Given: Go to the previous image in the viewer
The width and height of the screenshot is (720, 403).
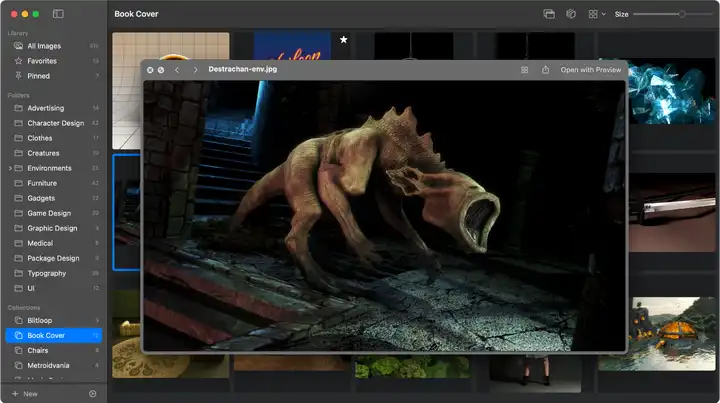Looking at the screenshot, I should [177, 70].
